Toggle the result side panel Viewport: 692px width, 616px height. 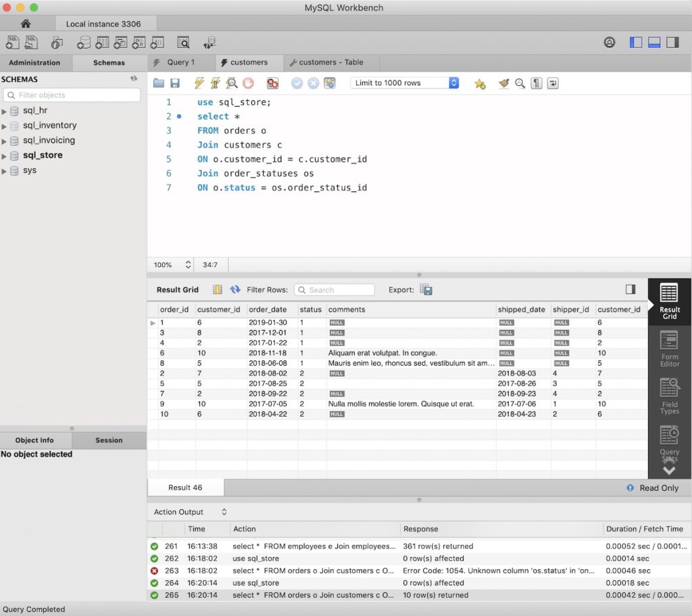point(631,289)
